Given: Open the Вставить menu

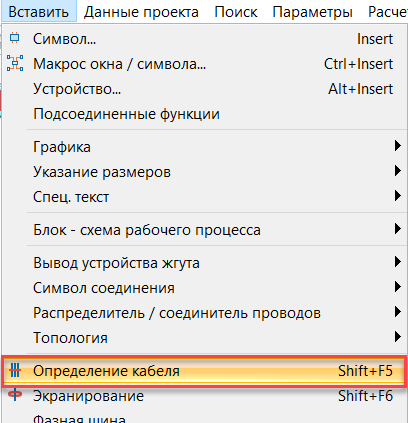Looking at the screenshot, I should point(39,12).
